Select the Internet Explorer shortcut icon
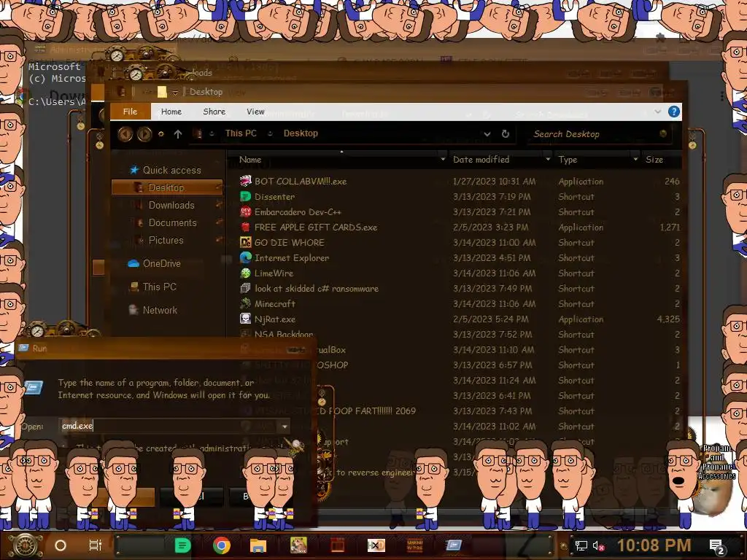Viewport: 747px width, 560px height. pyautogui.click(x=245, y=257)
